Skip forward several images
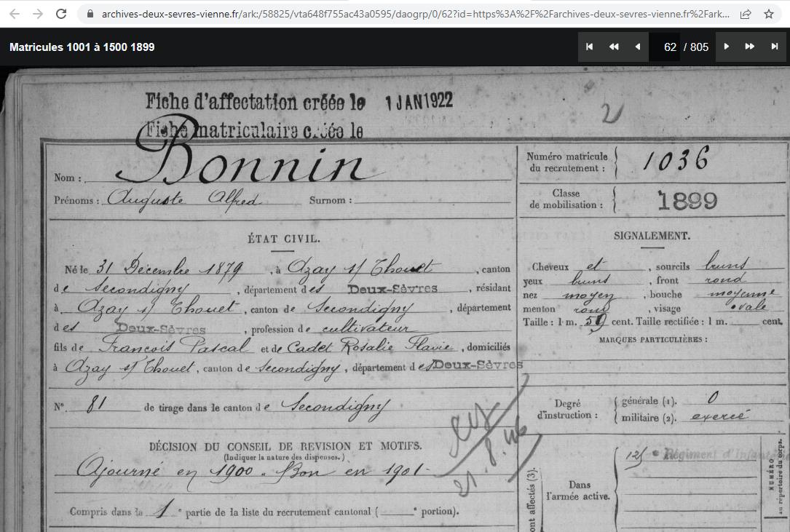This screenshot has width=790, height=532. click(x=750, y=47)
